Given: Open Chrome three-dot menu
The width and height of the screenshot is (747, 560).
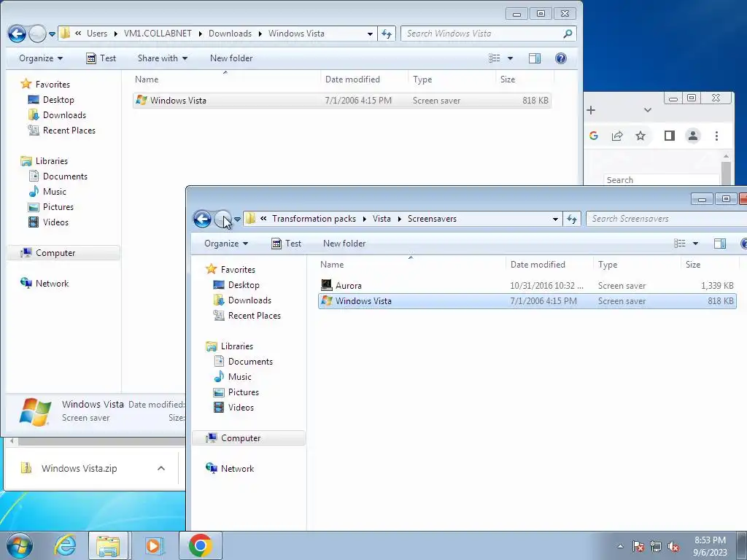Looking at the screenshot, I should coord(716,136).
